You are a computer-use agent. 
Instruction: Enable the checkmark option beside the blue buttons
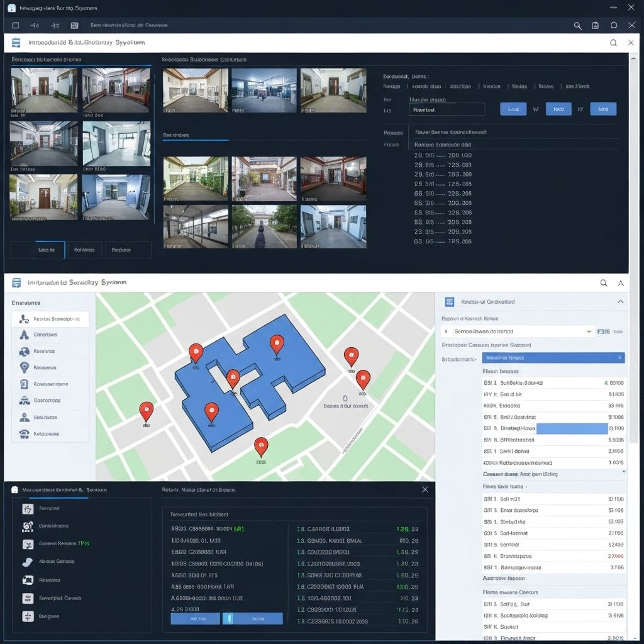click(x=536, y=109)
